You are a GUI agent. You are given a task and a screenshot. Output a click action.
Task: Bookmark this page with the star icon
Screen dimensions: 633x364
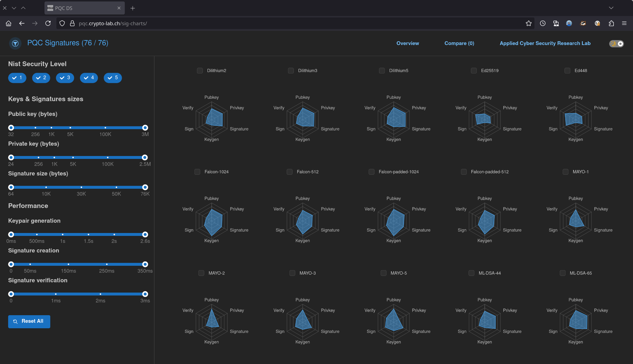(528, 23)
